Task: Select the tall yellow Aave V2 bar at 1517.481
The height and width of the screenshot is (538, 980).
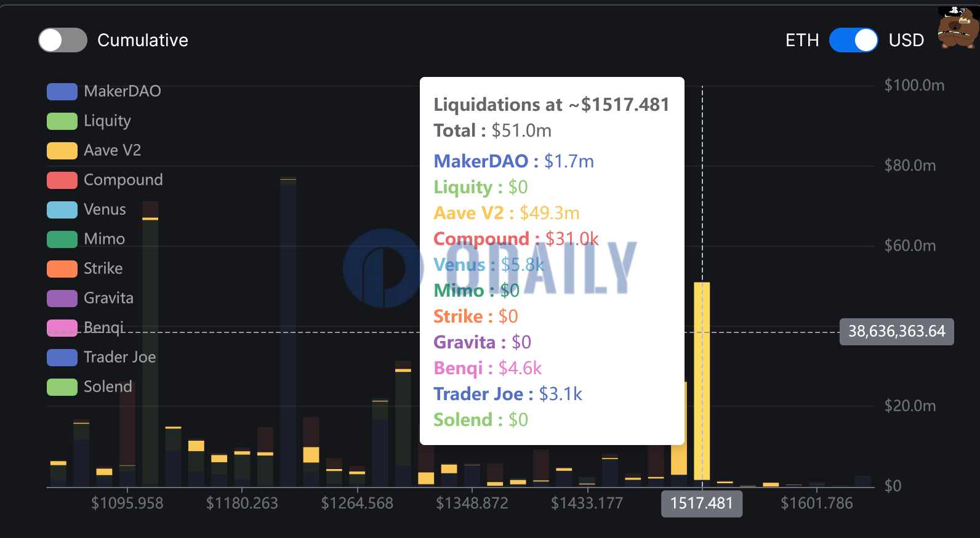Action: click(702, 381)
